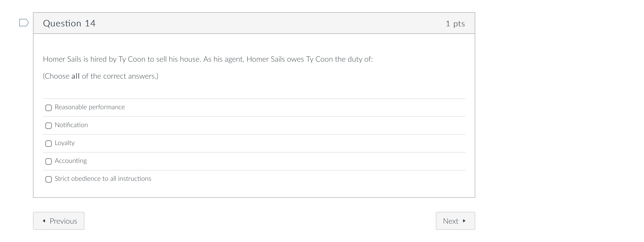Image resolution: width=644 pixels, height=242 pixels.
Task: Click the Choose all instruction text
Action: click(x=100, y=76)
